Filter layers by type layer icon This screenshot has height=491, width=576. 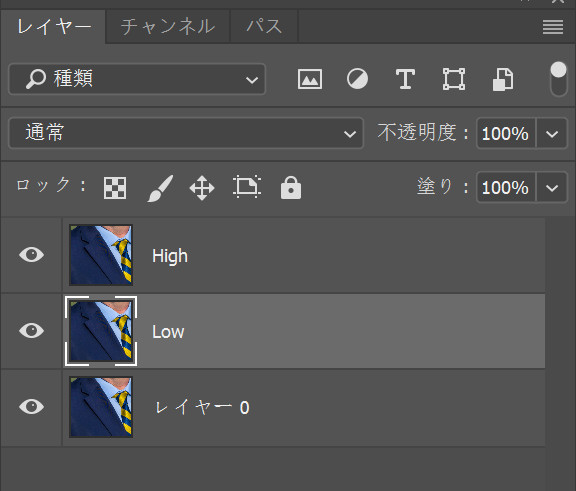(x=405, y=79)
